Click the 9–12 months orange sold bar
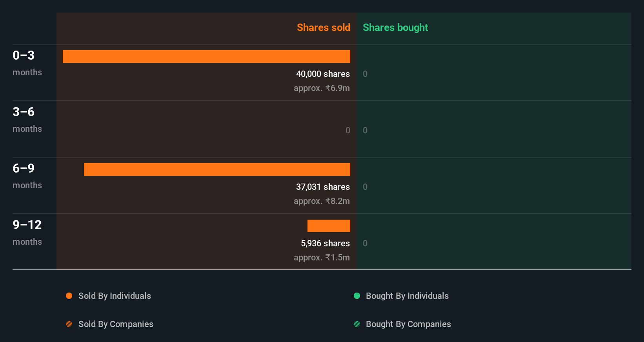 (x=329, y=226)
